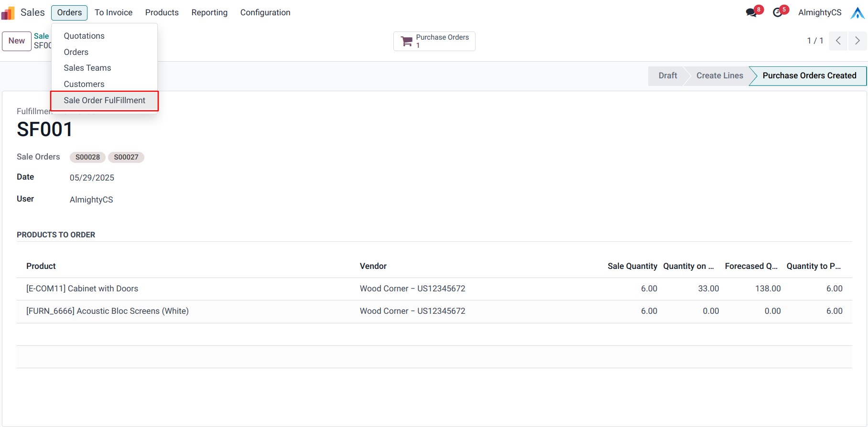Expand the Reporting menu
Image resolution: width=868 pixels, height=427 pixels.
coord(209,13)
